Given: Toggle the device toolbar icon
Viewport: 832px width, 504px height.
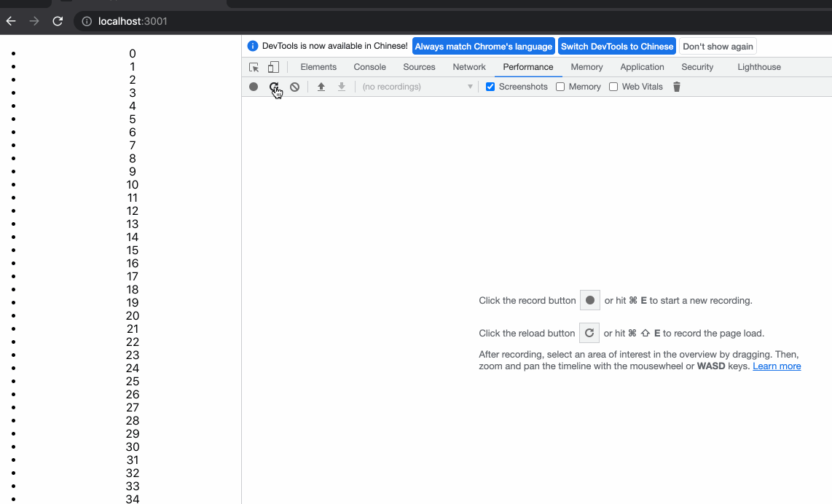Looking at the screenshot, I should point(273,66).
